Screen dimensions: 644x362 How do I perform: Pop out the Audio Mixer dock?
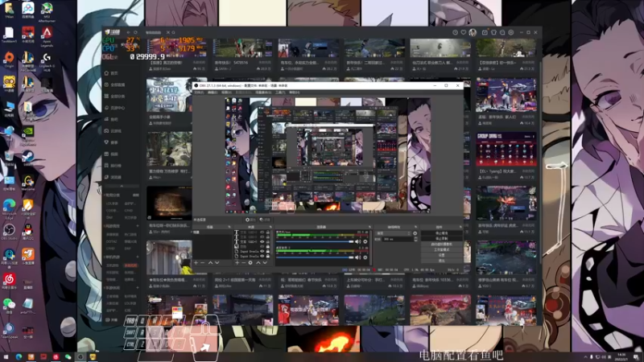click(x=369, y=227)
